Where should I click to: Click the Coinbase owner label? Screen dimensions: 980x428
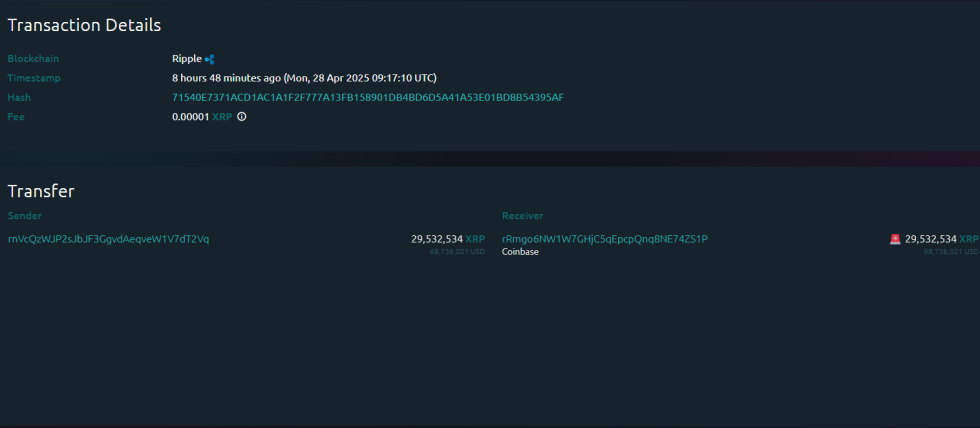pos(520,252)
